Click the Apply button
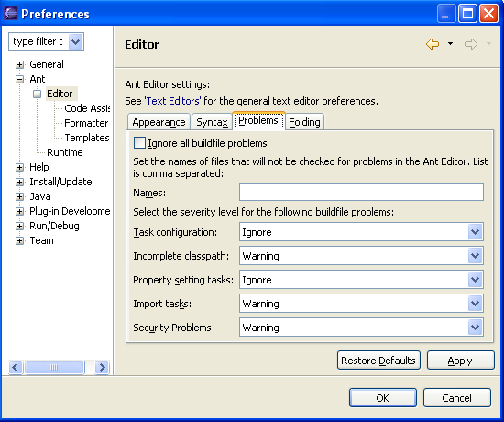This screenshot has width=504, height=422. (460, 361)
